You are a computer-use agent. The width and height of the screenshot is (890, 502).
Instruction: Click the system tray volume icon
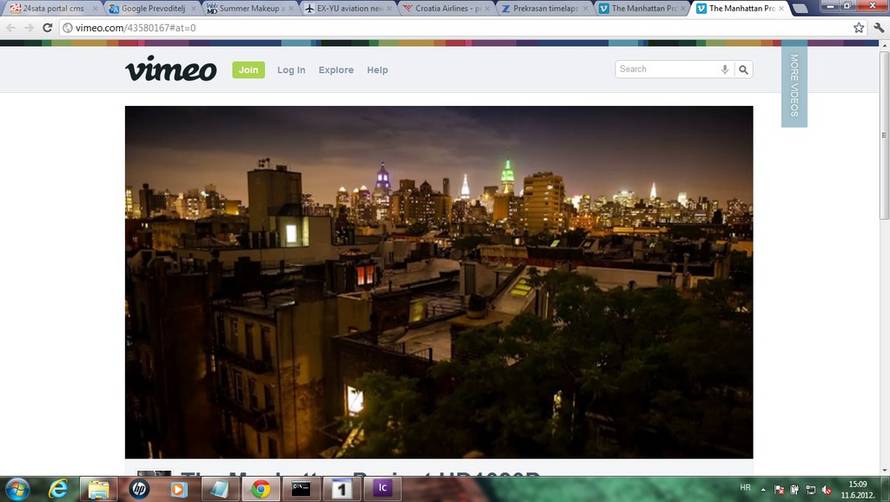point(826,490)
